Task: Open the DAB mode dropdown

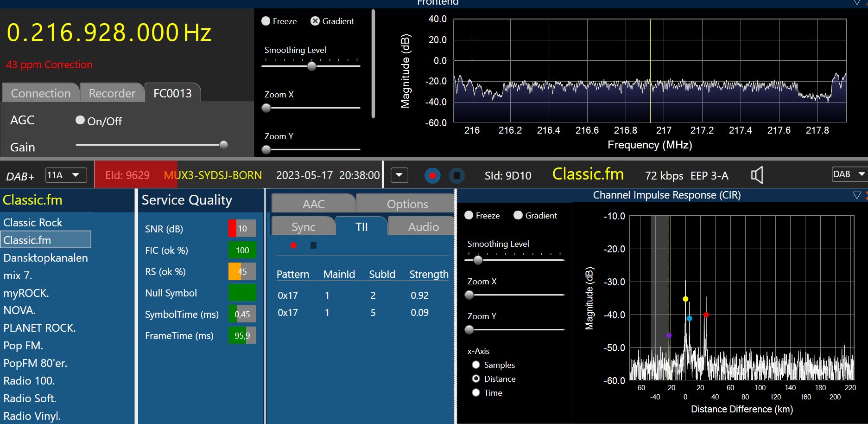Action: [850, 174]
